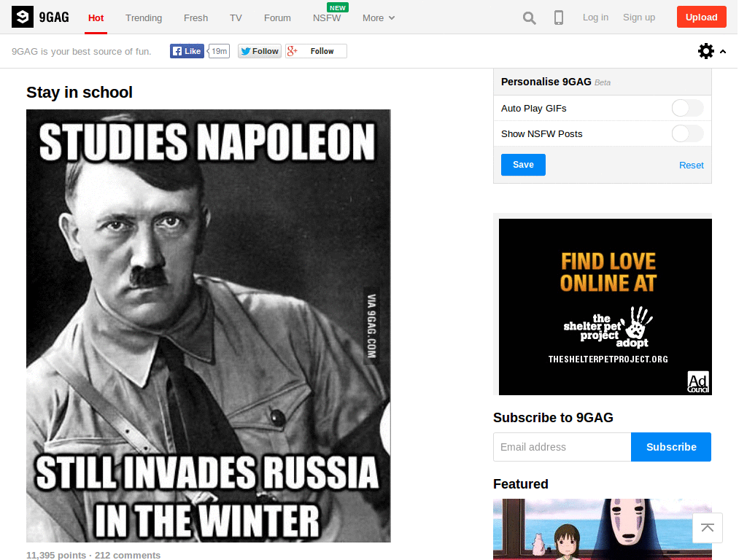Click the back-to-top arrow button
This screenshot has width=747, height=560.
tap(708, 528)
